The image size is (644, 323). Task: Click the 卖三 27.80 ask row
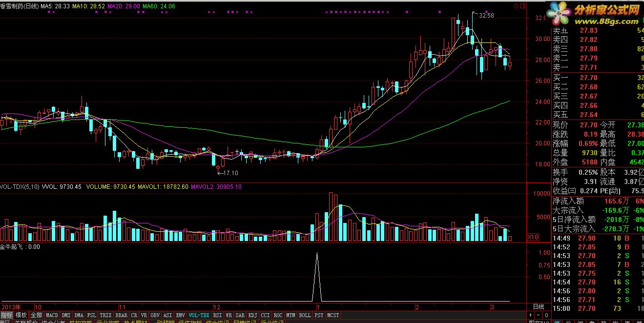(598, 49)
